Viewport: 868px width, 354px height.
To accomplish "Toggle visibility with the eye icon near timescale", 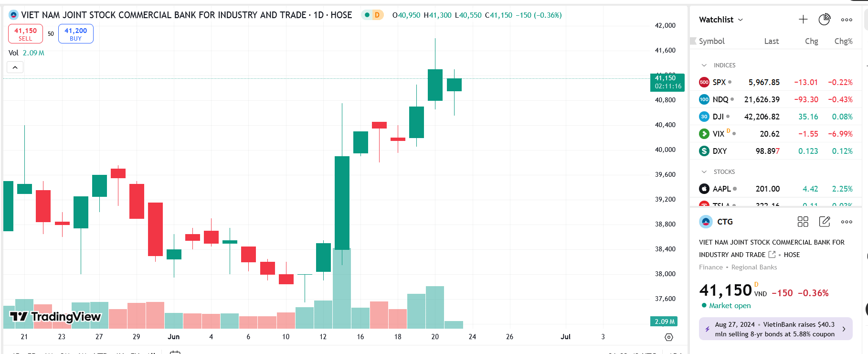I will (668, 337).
